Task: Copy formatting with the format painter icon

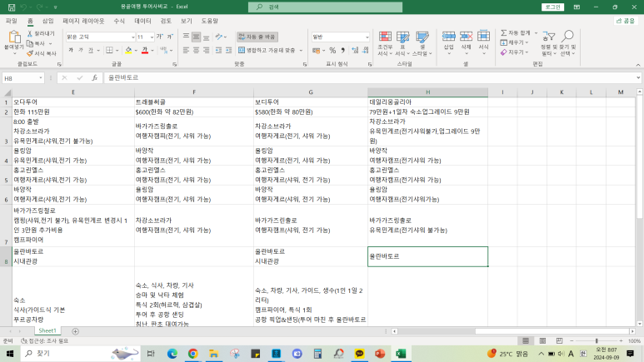Action: click(x=29, y=53)
